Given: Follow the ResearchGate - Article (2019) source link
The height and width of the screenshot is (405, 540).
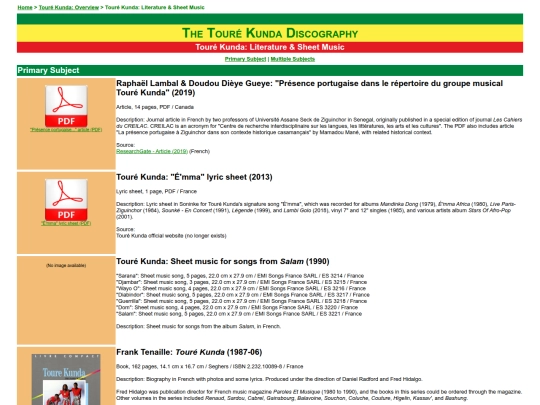Looking at the screenshot, I should 152,151.
